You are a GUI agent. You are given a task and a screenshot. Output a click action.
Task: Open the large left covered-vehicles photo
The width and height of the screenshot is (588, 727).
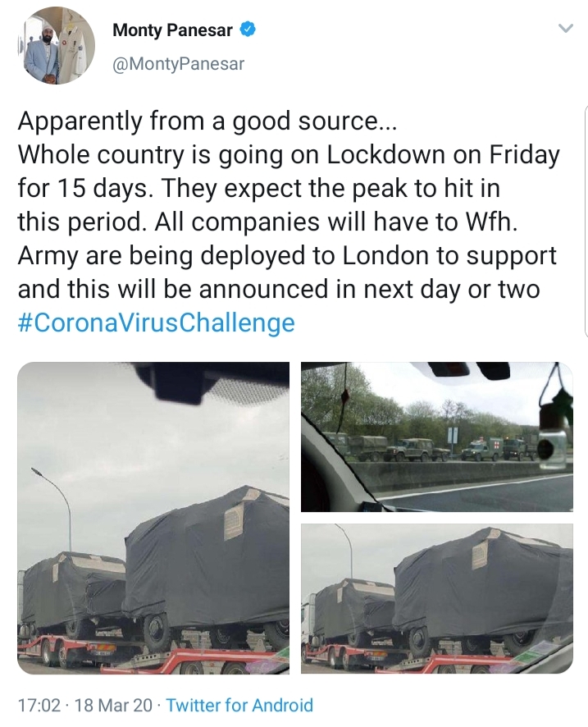(153, 518)
